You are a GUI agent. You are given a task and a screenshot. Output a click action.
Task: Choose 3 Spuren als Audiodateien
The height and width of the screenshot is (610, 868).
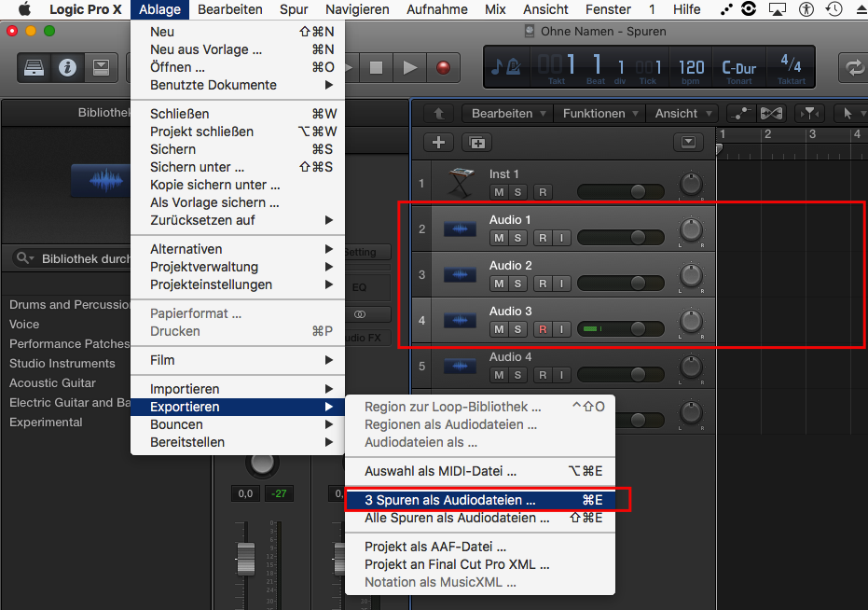(480, 500)
